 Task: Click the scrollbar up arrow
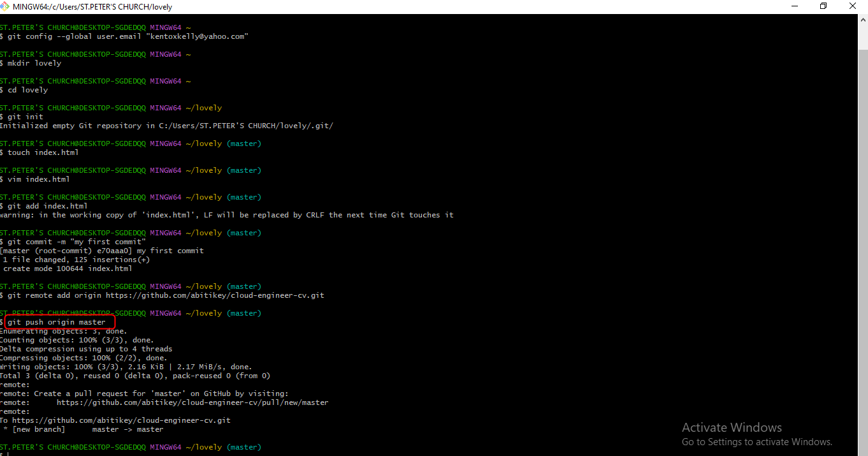[x=862, y=19]
